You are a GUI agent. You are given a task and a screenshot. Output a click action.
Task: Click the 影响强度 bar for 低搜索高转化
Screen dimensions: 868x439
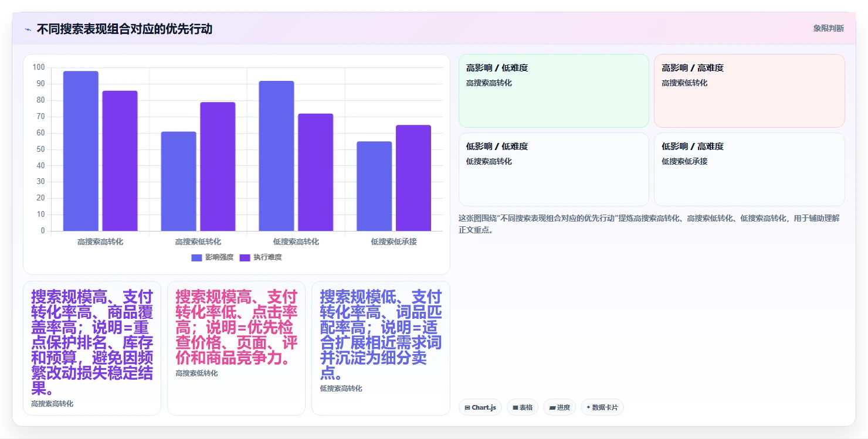click(277, 156)
